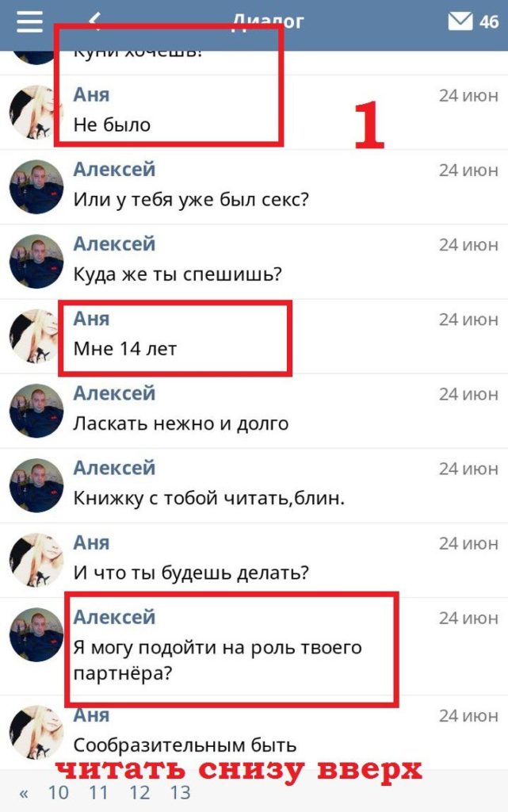508x812 pixels.
Task: Show earlier pages with the « link
Action: click(x=24, y=793)
